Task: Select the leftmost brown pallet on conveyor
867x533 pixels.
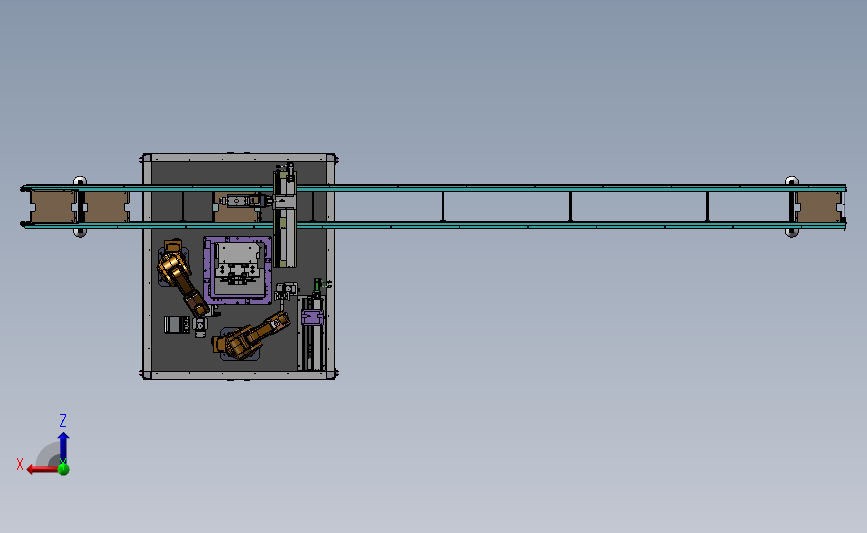Action: pos(53,207)
